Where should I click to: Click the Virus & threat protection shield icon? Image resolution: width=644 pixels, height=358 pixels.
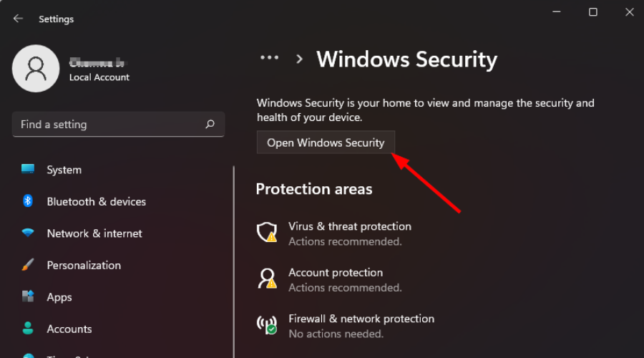pos(267,232)
